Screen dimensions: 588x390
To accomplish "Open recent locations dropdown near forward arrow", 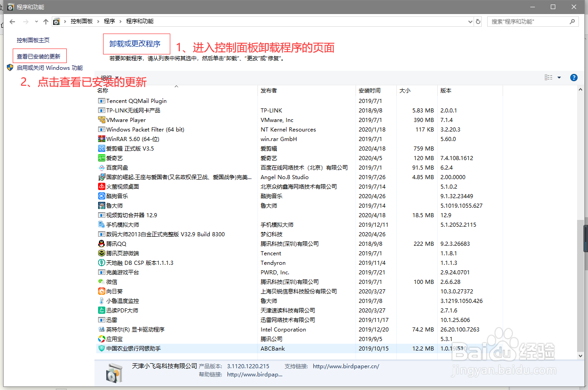I will pos(36,22).
